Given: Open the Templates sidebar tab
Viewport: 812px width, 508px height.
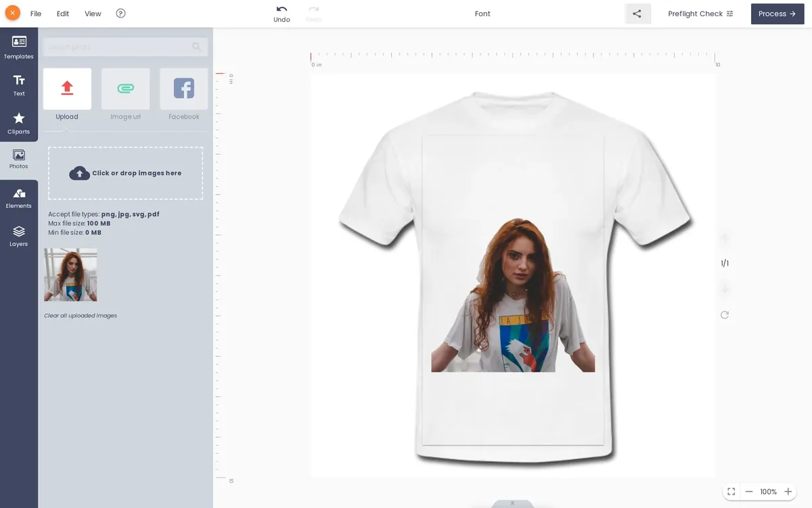Looking at the screenshot, I should point(19,47).
